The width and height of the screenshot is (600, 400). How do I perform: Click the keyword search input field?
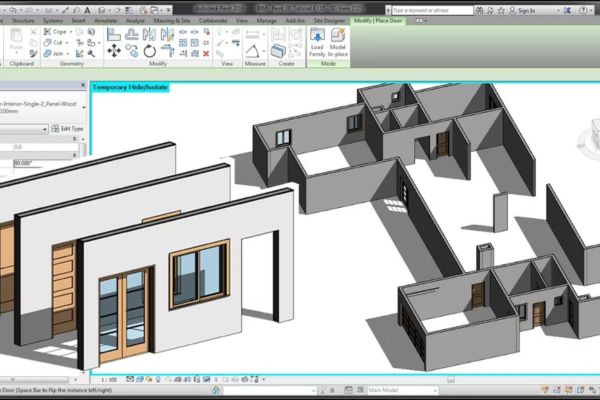click(432, 10)
